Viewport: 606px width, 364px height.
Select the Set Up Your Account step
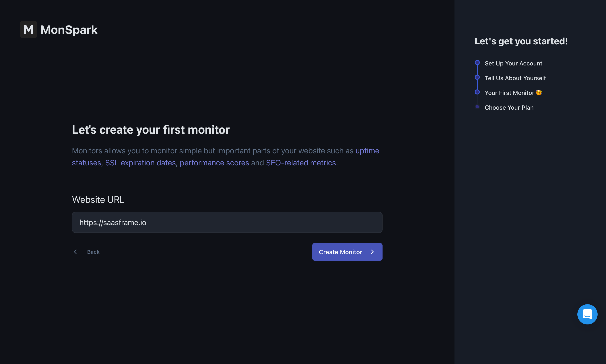click(513, 63)
